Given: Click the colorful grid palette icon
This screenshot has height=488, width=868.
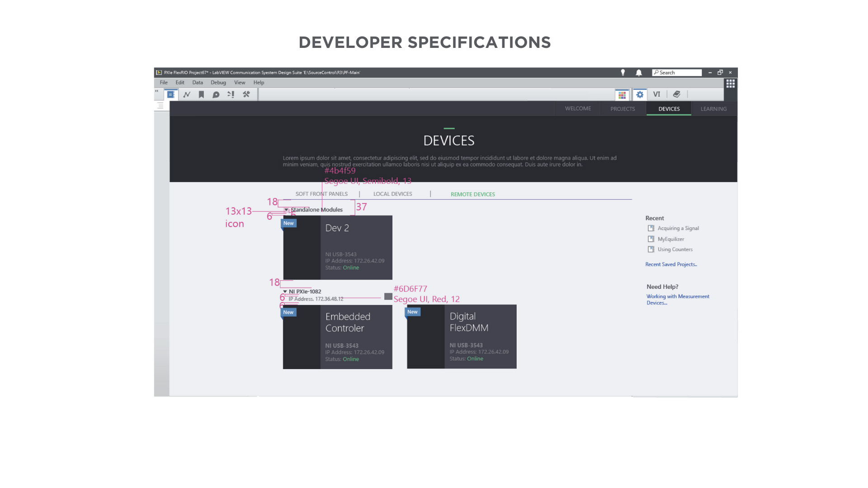Looking at the screenshot, I should [623, 95].
